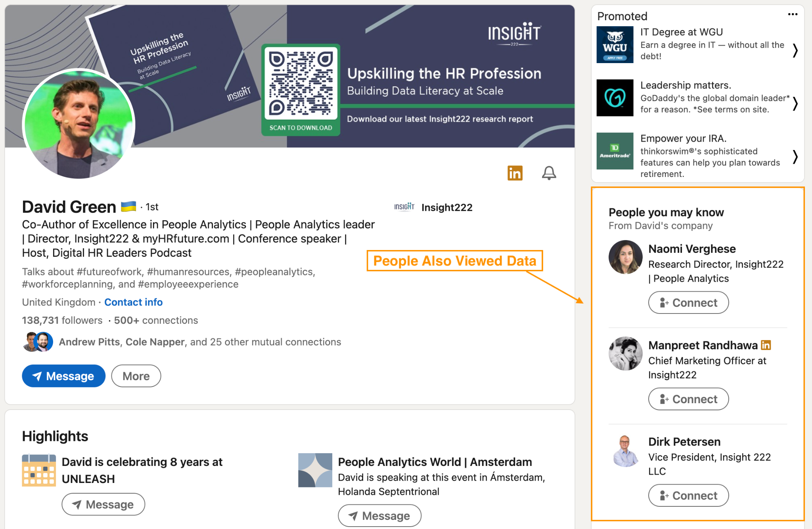812x529 pixels.
Task: Connect with Naomi Verghese
Action: point(688,302)
